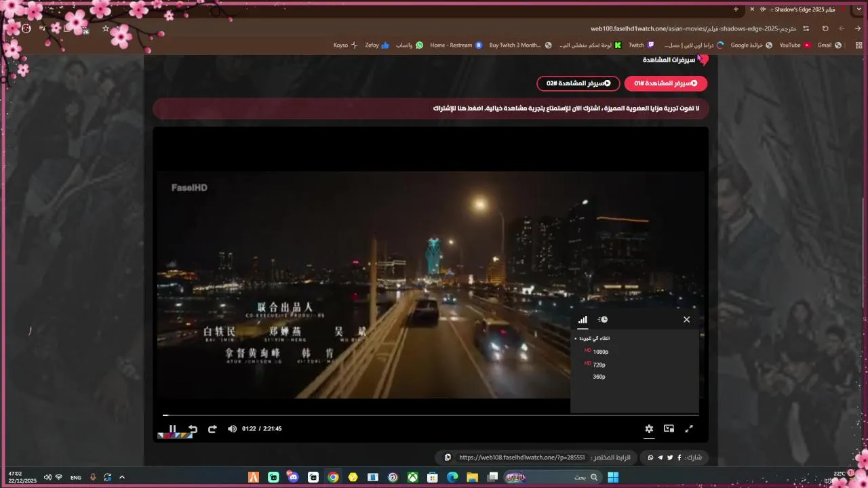The image size is (868, 488).
Task: Open the Buy Twitch 3 Month bookmark
Action: pyautogui.click(x=521, y=45)
